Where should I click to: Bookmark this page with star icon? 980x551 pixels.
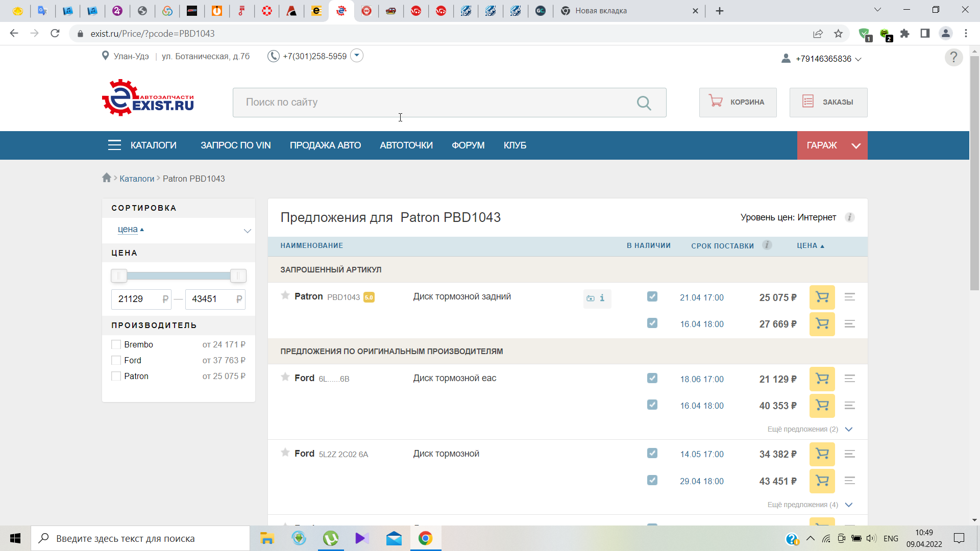[x=838, y=34]
